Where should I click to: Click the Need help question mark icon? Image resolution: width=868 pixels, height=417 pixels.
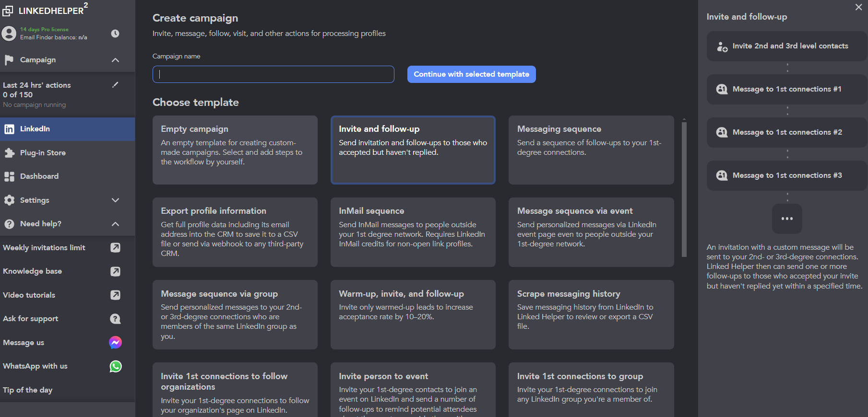(9, 224)
